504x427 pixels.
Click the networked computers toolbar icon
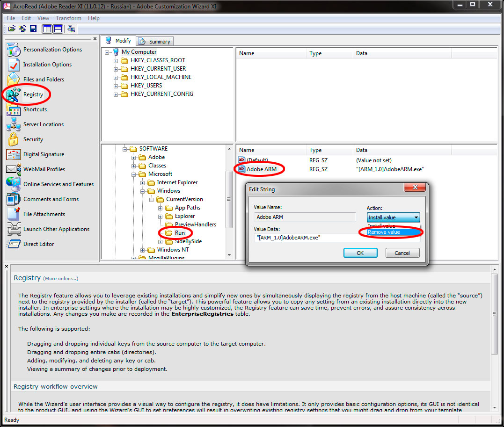[71, 29]
